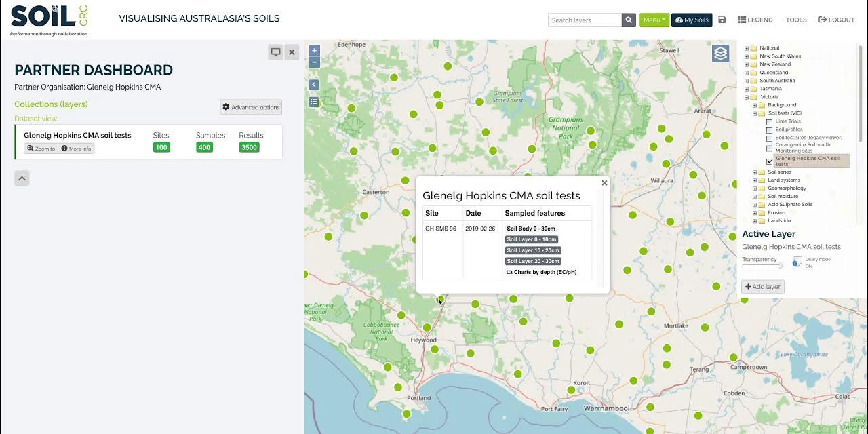Viewport: 868px width, 434px height.
Task: Expand the Soil moisture folder
Action: [755, 197]
